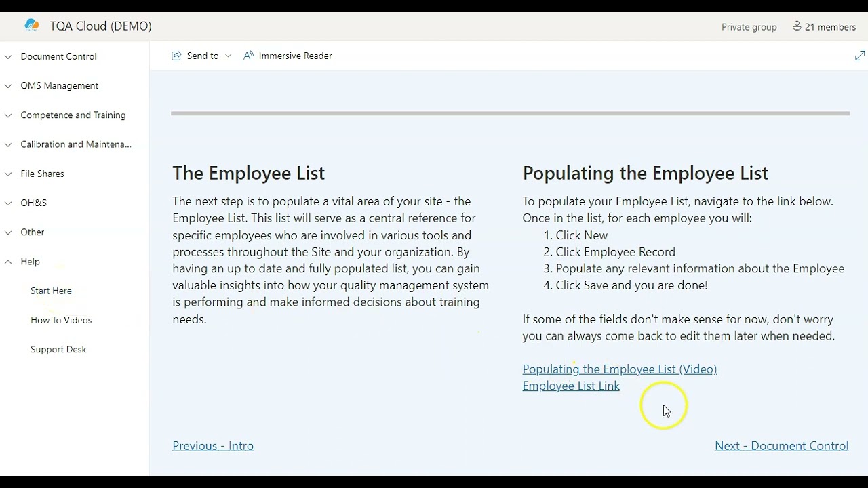Follow the Employee List Link
868x488 pixels.
pos(571,386)
